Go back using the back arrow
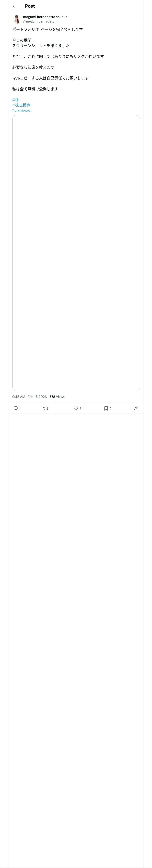The width and height of the screenshot is (152, 868). (14, 6)
